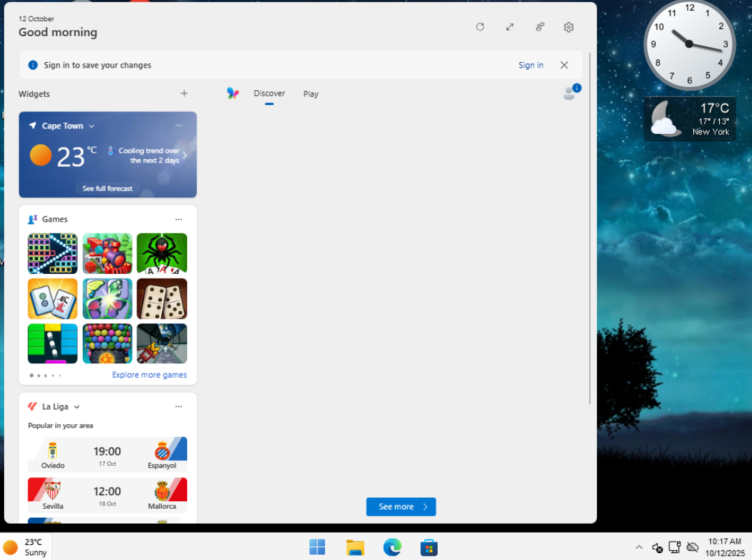Expand the La Liga league dropdown
752x560 pixels.
(76, 407)
